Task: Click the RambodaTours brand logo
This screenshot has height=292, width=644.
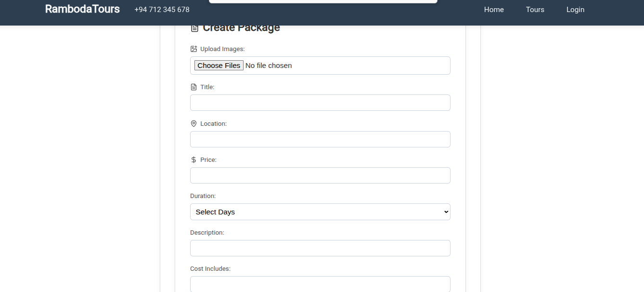Action: coord(82,9)
